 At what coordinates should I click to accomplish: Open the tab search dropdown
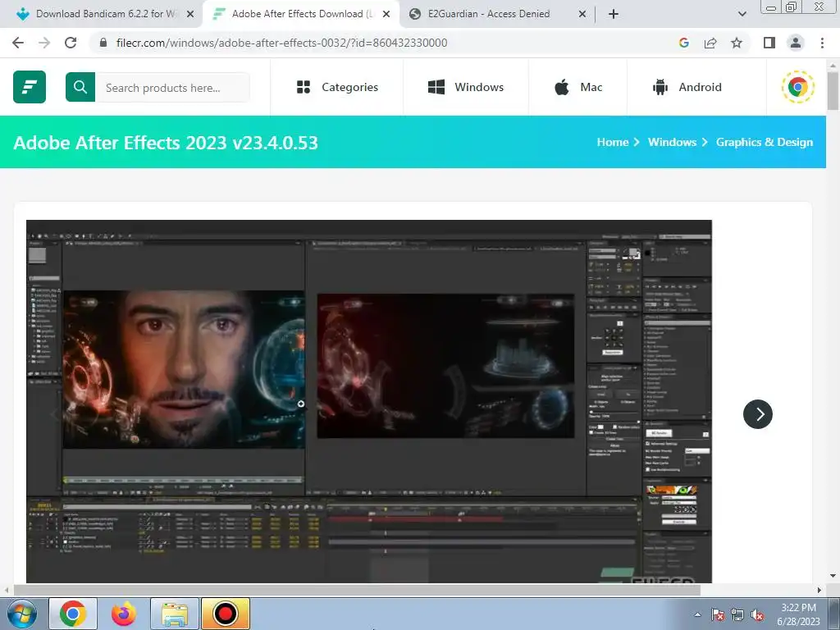pos(742,15)
